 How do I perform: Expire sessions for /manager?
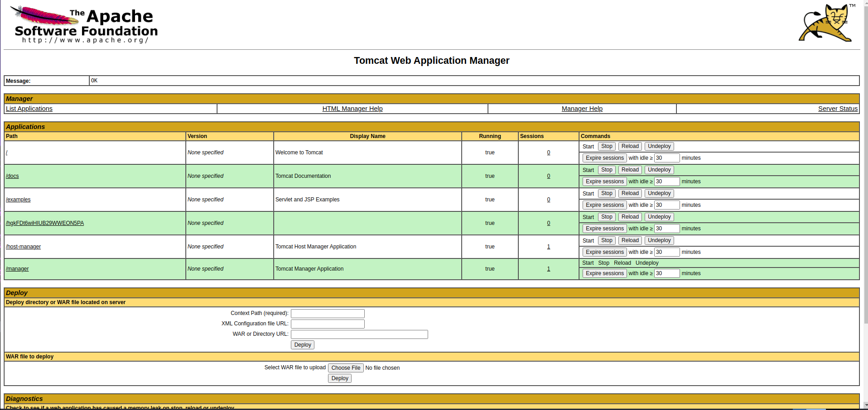pyautogui.click(x=604, y=273)
